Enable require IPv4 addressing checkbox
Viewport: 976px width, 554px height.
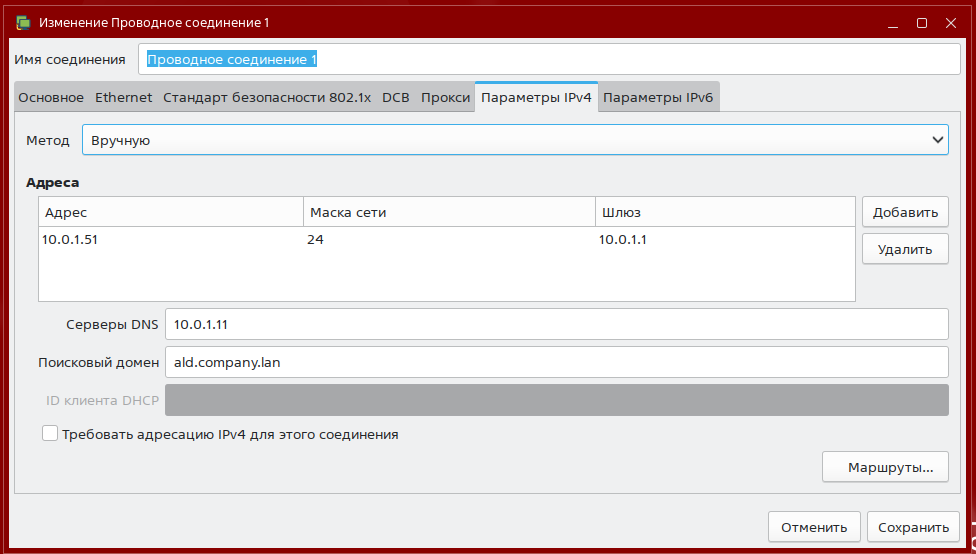[50, 435]
